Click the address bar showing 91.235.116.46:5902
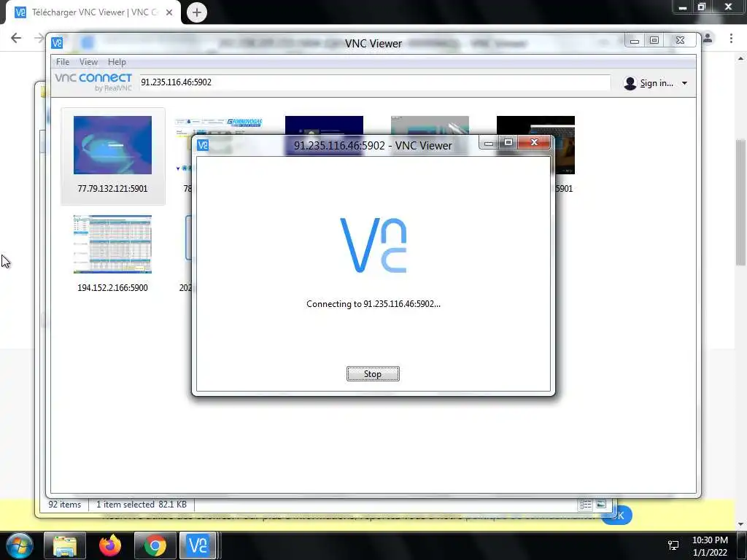Viewport: 747px width, 560px height. tap(374, 82)
